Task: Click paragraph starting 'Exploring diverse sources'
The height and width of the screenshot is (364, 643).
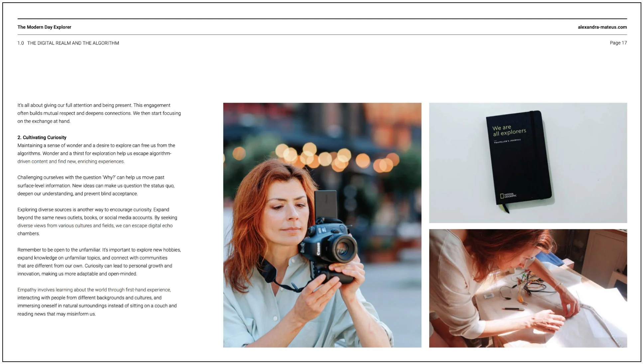Action: [x=97, y=221]
